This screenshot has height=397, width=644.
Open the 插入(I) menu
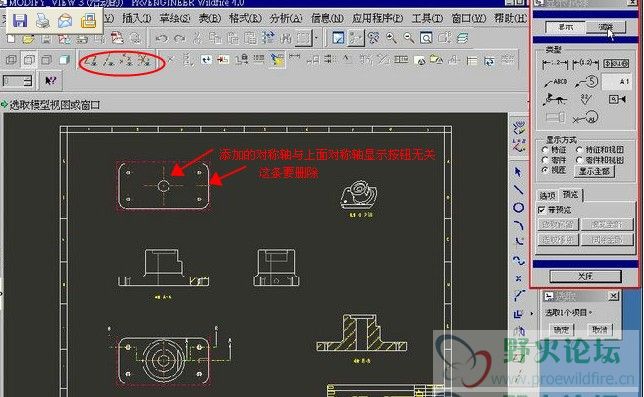tap(137, 18)
